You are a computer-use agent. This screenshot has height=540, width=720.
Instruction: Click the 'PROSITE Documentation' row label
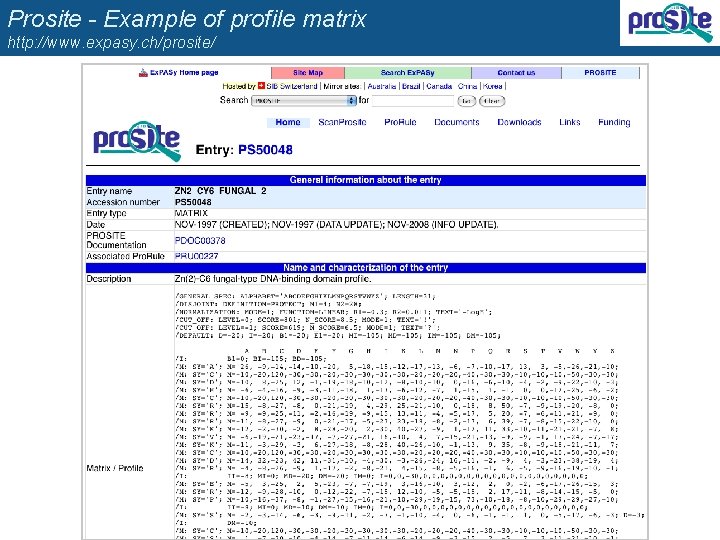[x=117, y=240]
